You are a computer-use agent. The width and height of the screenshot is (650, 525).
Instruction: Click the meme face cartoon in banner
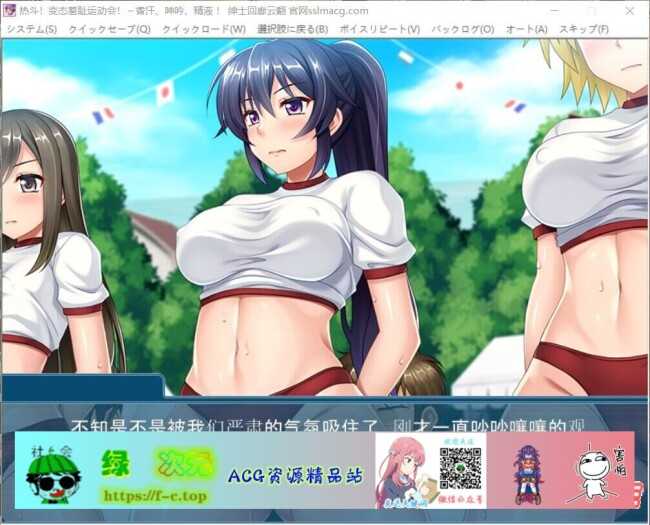click(595, 472)
